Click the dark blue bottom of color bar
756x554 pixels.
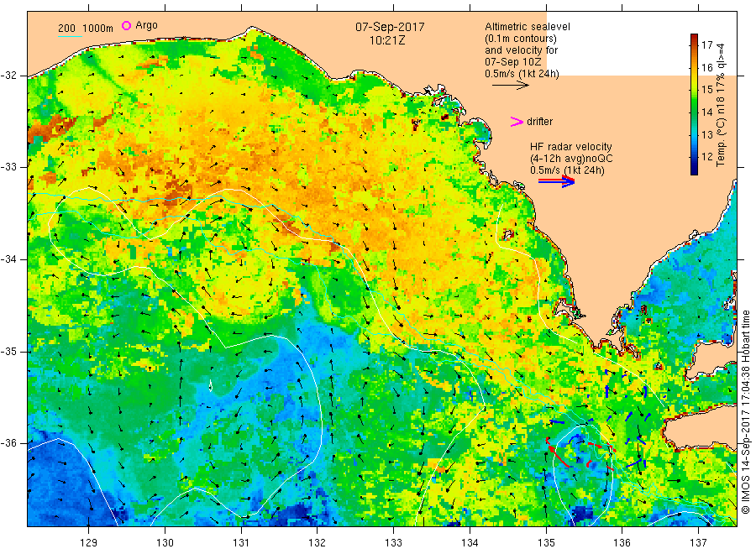click(x=694, y=170)
